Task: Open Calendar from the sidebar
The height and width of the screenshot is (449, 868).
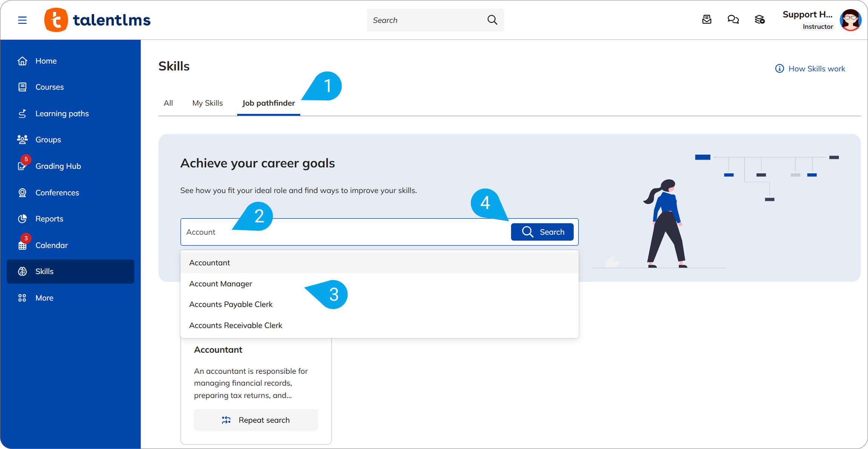Action: 51,245
